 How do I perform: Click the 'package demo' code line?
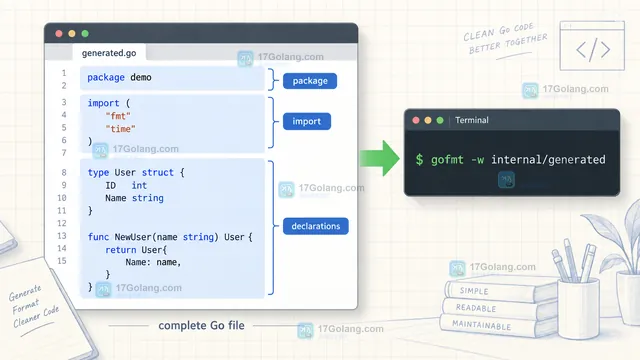pyautogui.click(x=119, y=78)
